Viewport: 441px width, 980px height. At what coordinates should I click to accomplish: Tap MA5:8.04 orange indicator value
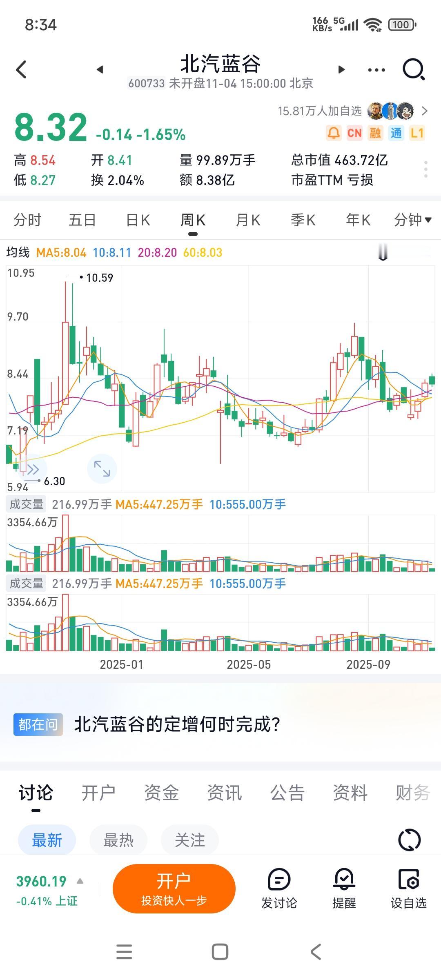point(61,252)
